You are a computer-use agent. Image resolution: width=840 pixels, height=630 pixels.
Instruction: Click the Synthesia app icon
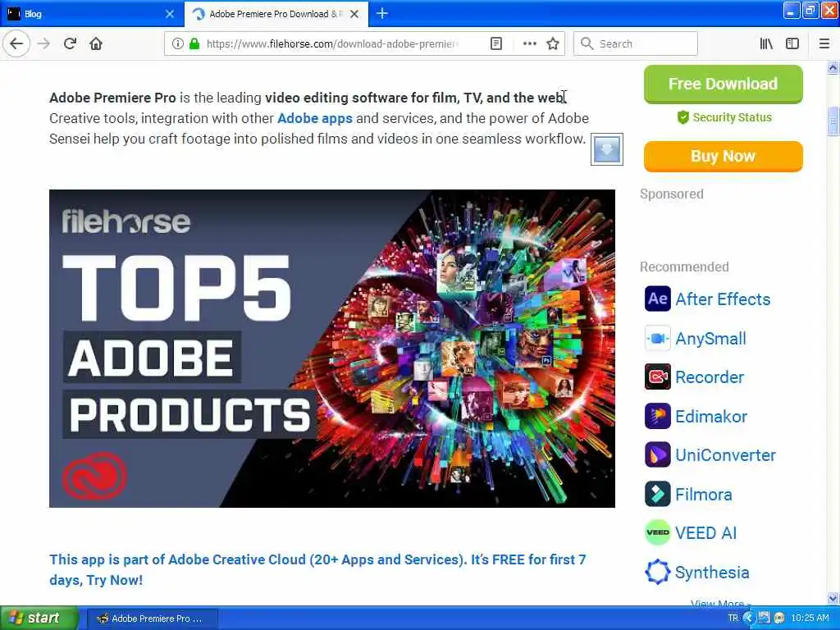pyautogui.click(x=657, y=572)
